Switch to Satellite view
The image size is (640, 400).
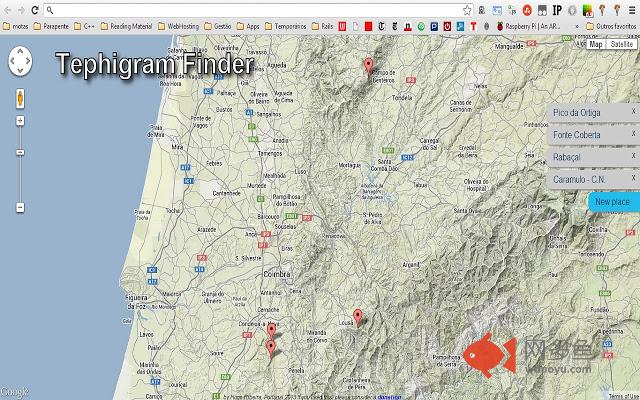click(x=621, y=44)
